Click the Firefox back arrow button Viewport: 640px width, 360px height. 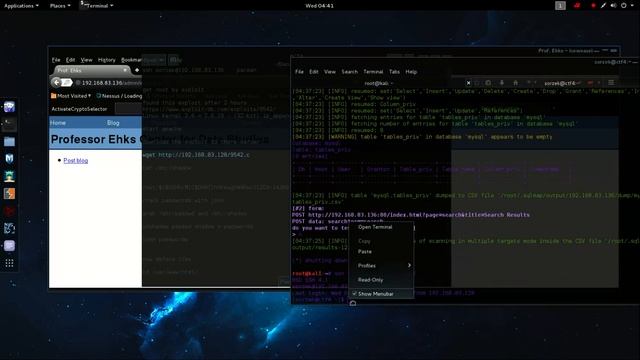pos(56,83)
